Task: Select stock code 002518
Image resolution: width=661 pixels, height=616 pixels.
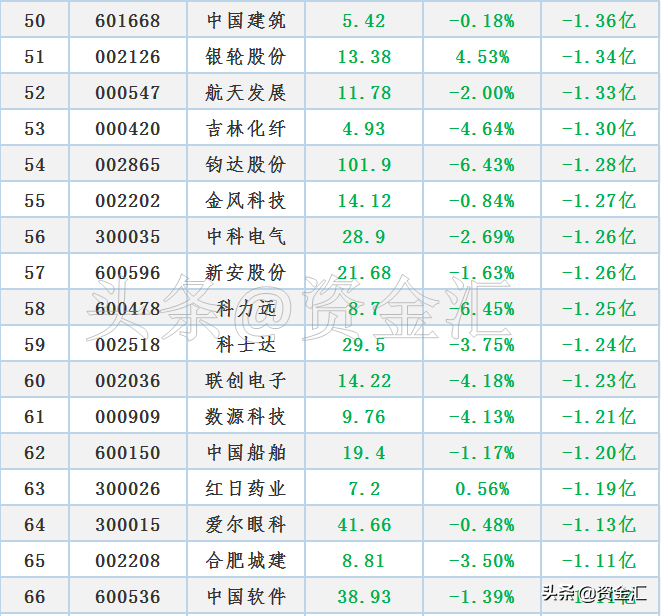Action: [128, 345]
